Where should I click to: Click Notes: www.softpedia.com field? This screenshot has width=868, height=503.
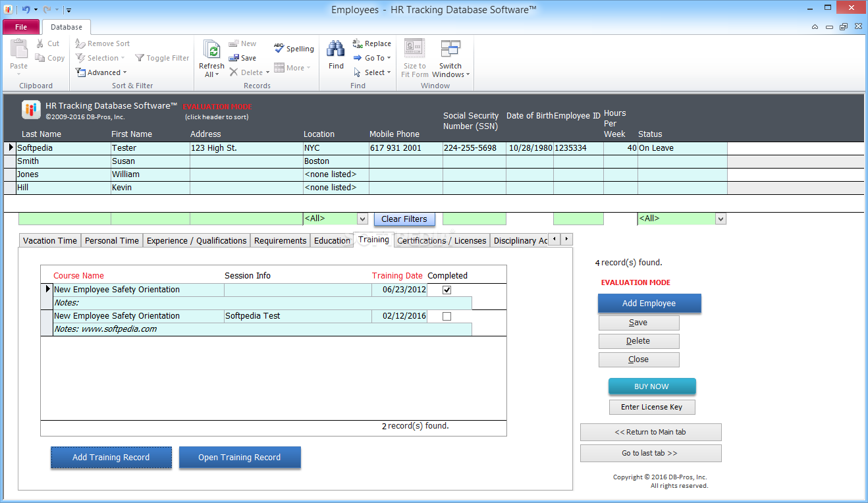(262, 329)
